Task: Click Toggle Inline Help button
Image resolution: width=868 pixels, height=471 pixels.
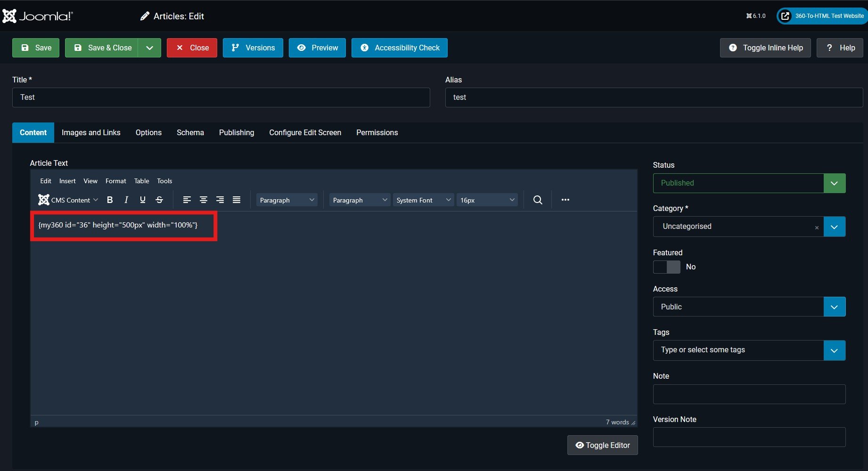Action: (x=765, y=48)
